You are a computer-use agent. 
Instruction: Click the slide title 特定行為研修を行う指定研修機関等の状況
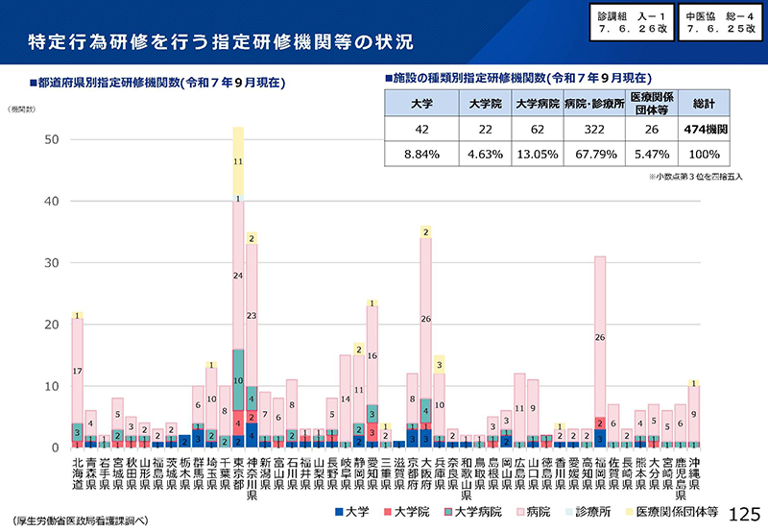point(221,42)
